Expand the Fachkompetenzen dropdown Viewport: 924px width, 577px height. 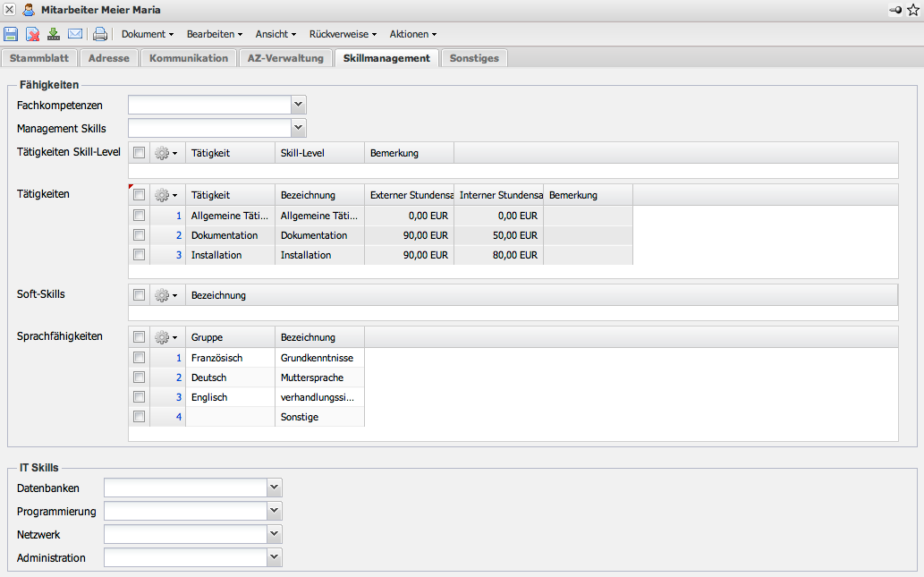tap(299, 105)
